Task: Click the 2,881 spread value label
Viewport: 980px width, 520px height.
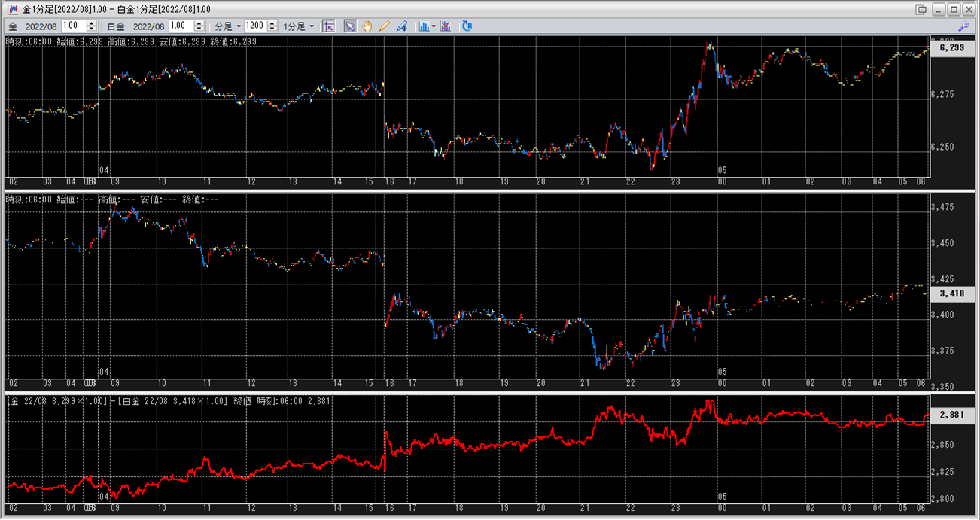Action: tap(951, 415)
